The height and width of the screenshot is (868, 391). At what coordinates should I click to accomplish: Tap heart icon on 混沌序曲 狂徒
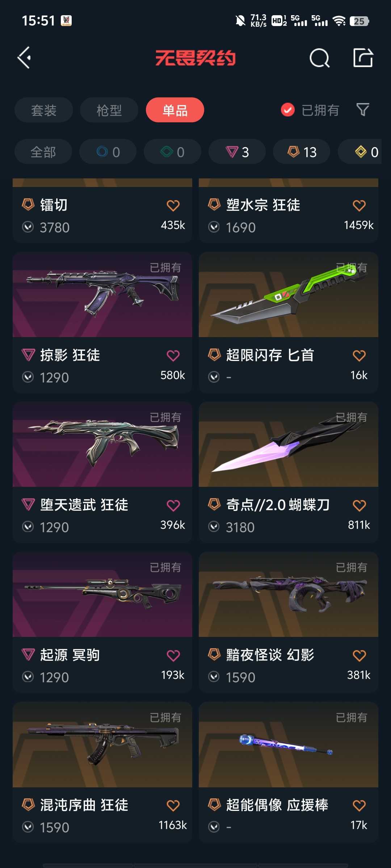click(173, 805)
